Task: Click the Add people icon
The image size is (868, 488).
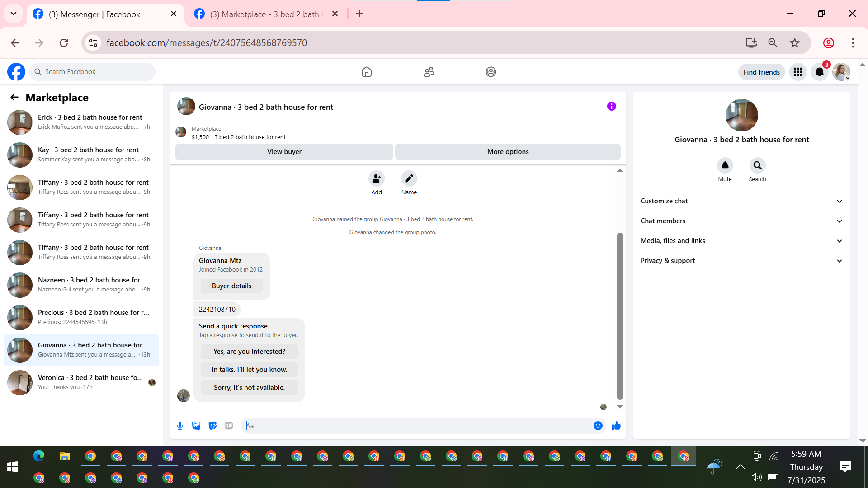Action: pos(376,178)
